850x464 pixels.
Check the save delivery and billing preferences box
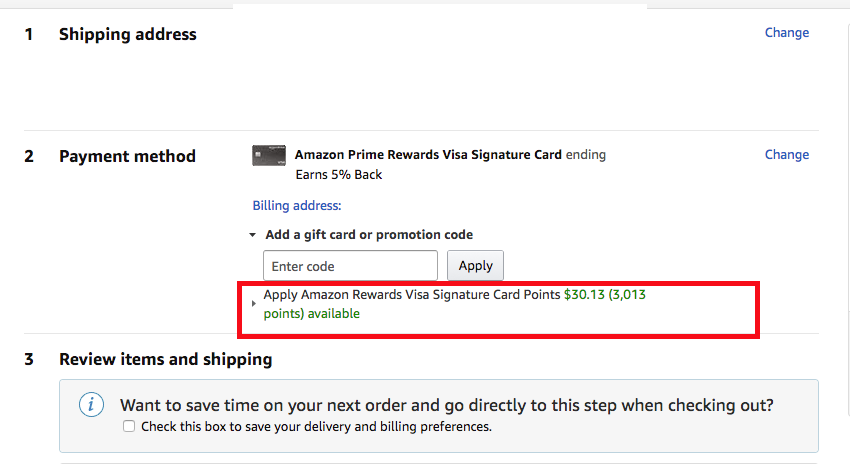pyautogui.click(x=129, y=426)
